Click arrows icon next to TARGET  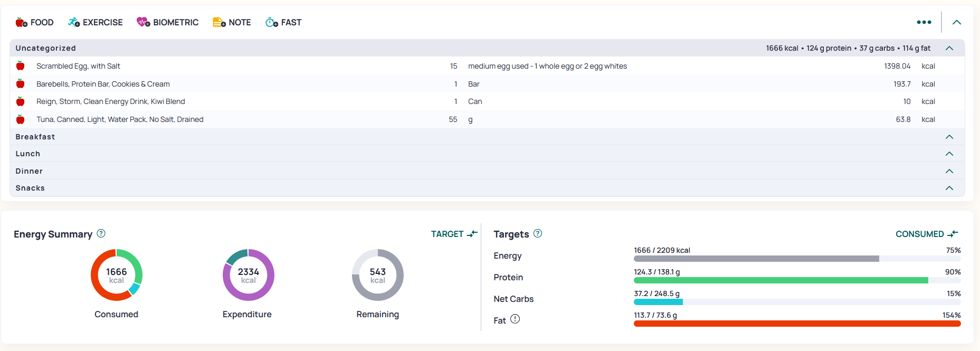click(472, 234)
